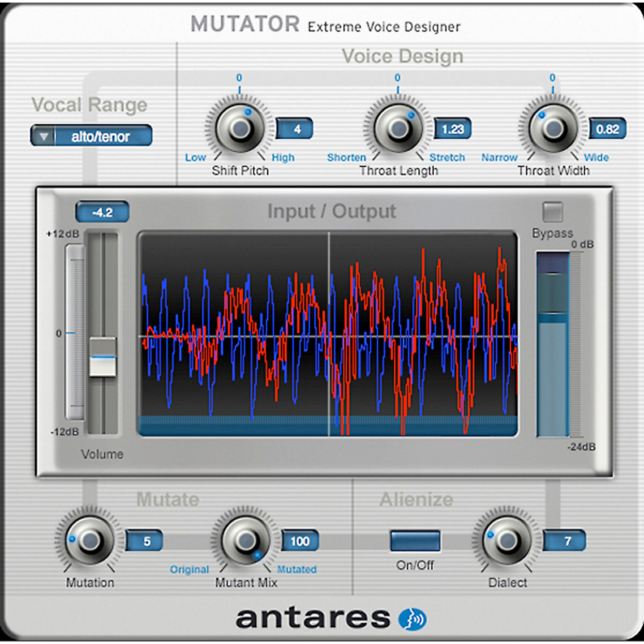Click the Throat Width value 0.82

point(607,129)
